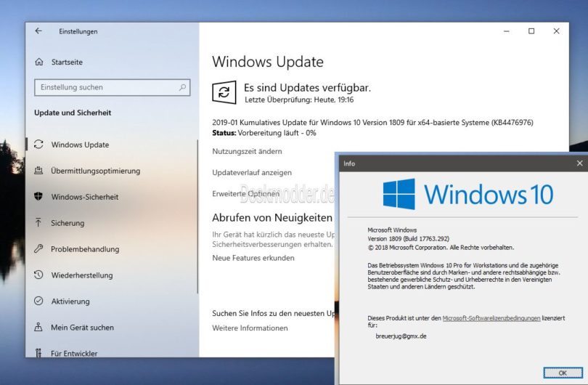Click Neue Features erkunden link

click(x=253, y=258)
